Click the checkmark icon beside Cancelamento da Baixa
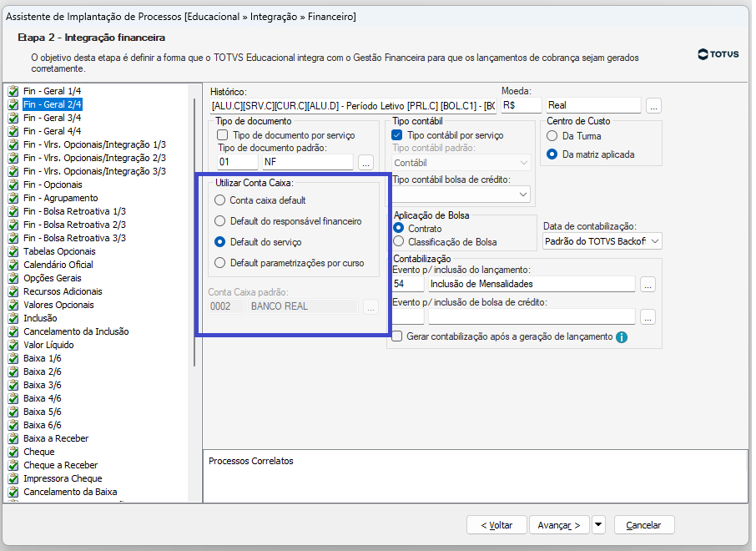Image resolution: width=756 pixels, height=551 pixels. click(x=13, y=492)
